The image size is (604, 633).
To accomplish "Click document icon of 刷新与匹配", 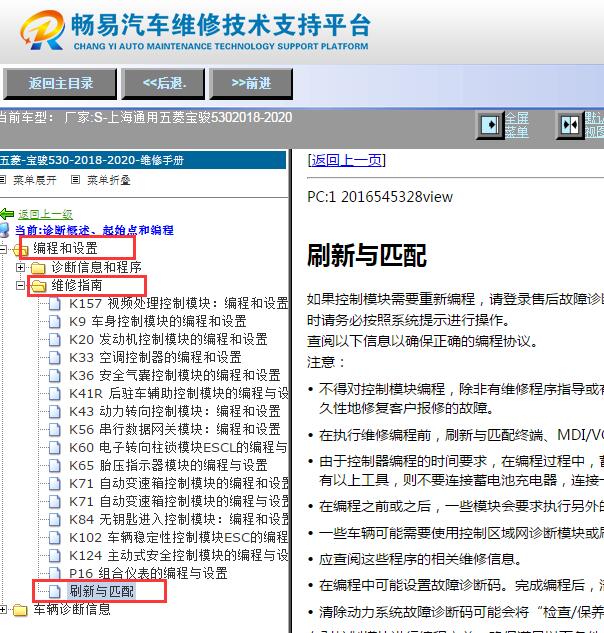I will click(x=55, y=591).
